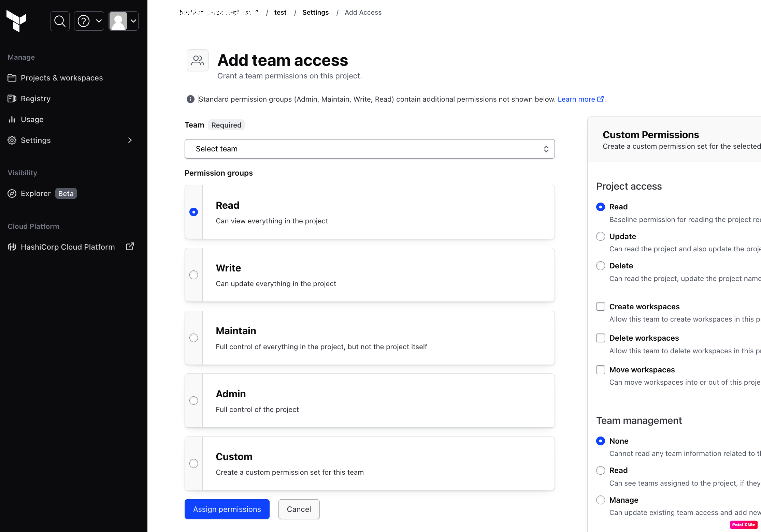Click the Registry sidebar icon
Screen dimensions: 761x532
(12, 99)
